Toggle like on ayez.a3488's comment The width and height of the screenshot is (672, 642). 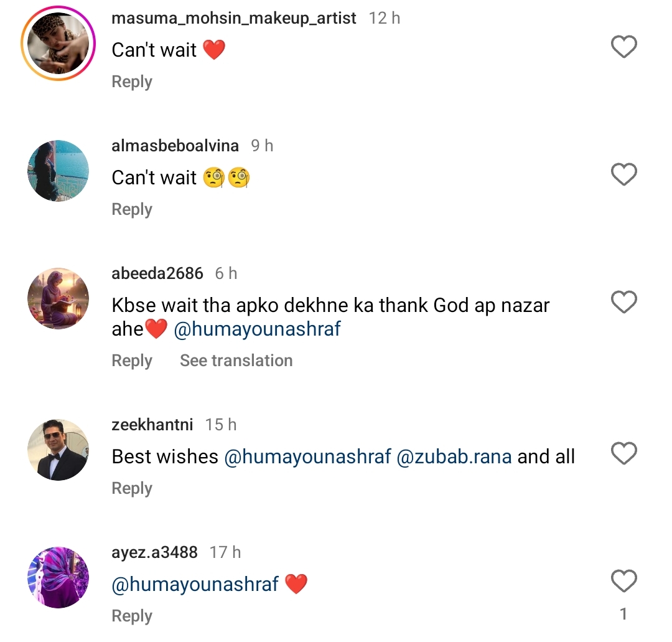[x=623, y=581]
